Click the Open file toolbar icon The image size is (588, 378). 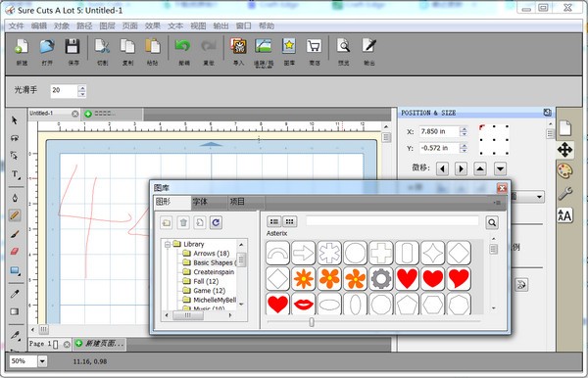pyautogui.click(x=47, y=46)
